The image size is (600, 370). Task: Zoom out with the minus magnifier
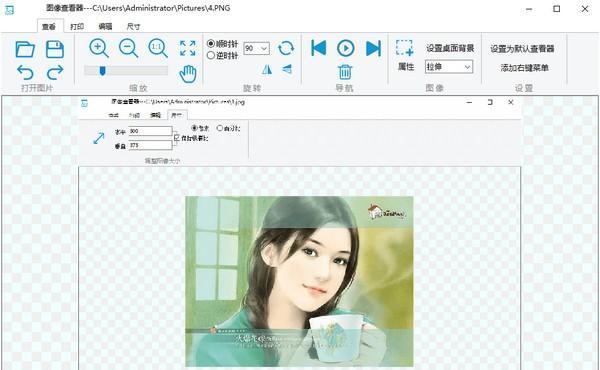pyautogui.click(x=128, y=48)
